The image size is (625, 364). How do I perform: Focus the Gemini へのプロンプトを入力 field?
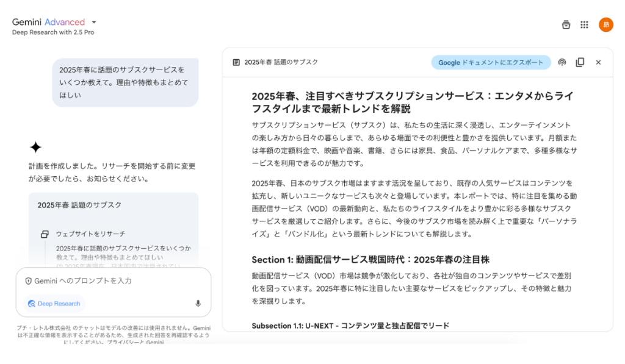(114, 280)
